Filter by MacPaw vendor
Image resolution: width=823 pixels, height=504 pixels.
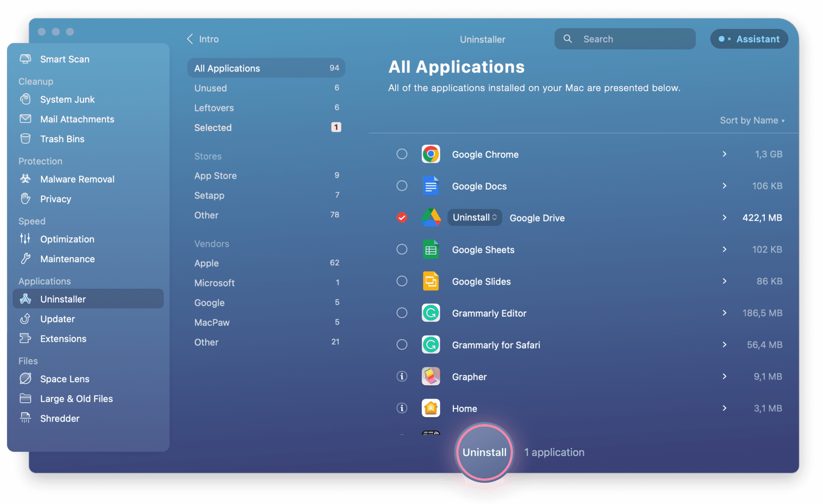266,322
